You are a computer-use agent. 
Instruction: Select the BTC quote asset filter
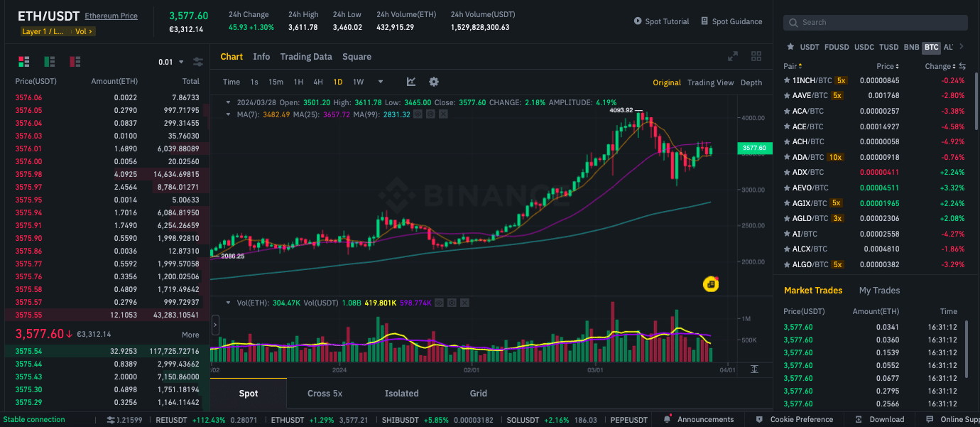click(x=931, y=47)
